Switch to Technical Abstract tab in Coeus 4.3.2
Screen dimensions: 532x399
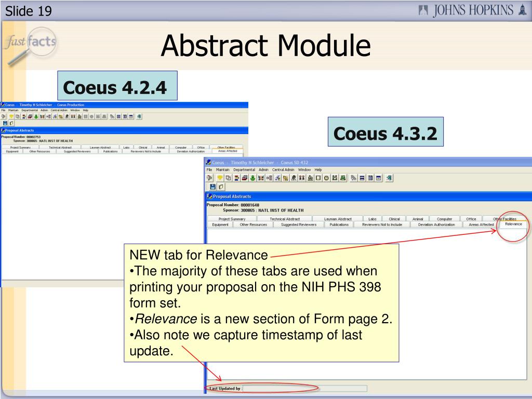pyautogui.click(x=285, y=219)
